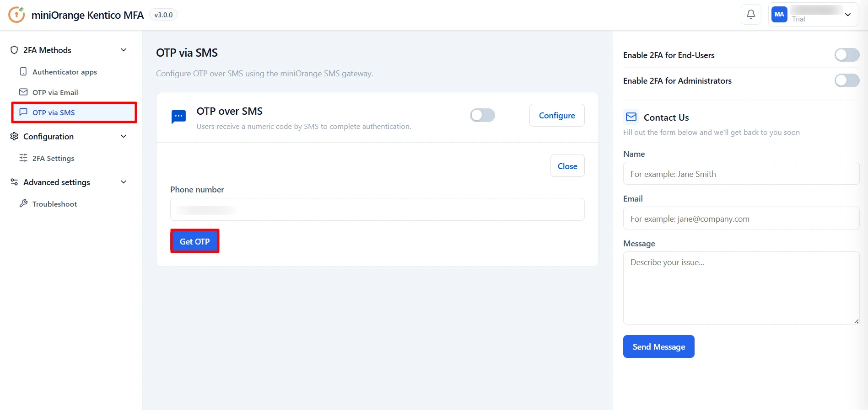Focus the Phone number field
This screenshot has height=410, width=868.
(x=377, y=209)
